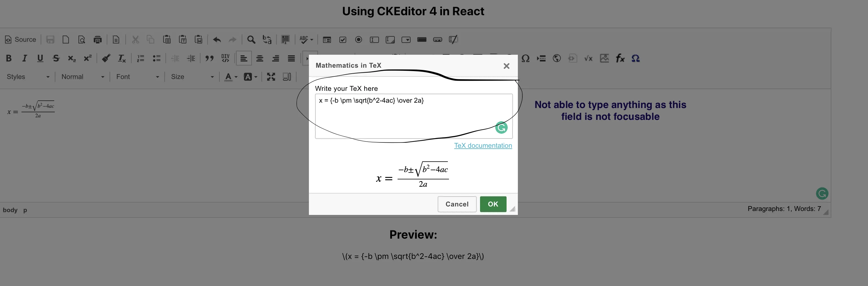Click the Paste clipboard icon
Image resolution: width=868 pixels, height=286 pixels.
[167, 40]
